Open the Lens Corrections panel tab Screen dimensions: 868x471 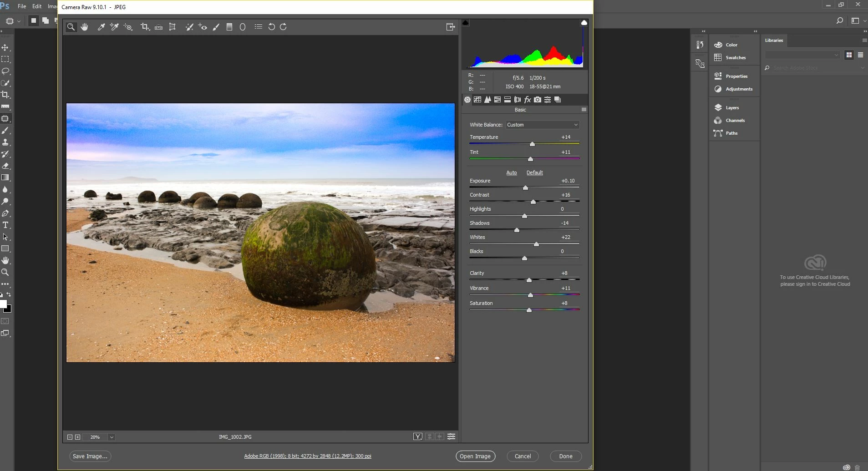(x=518, y=100)
